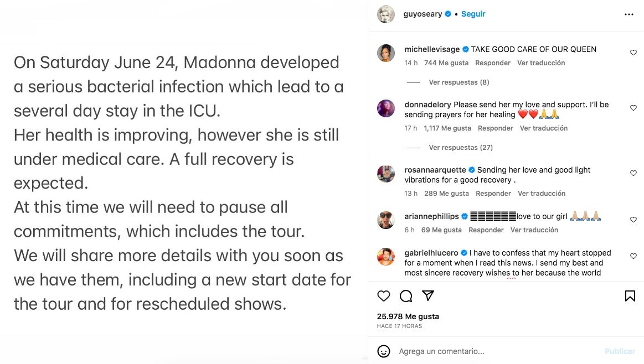Click Responder under rosannaarquette's comment
The width and height of the screenshot is (644, 364).
tap(493, 194)
